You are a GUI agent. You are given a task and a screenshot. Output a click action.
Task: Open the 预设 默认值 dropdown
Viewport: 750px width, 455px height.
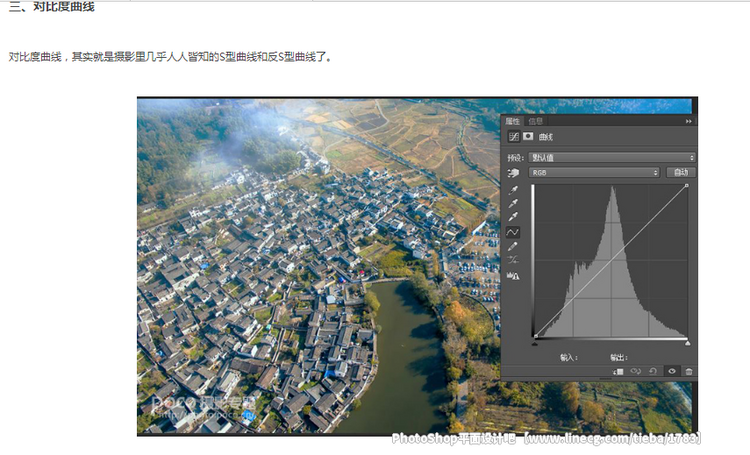pyautogui.click(x=612, y=157)
